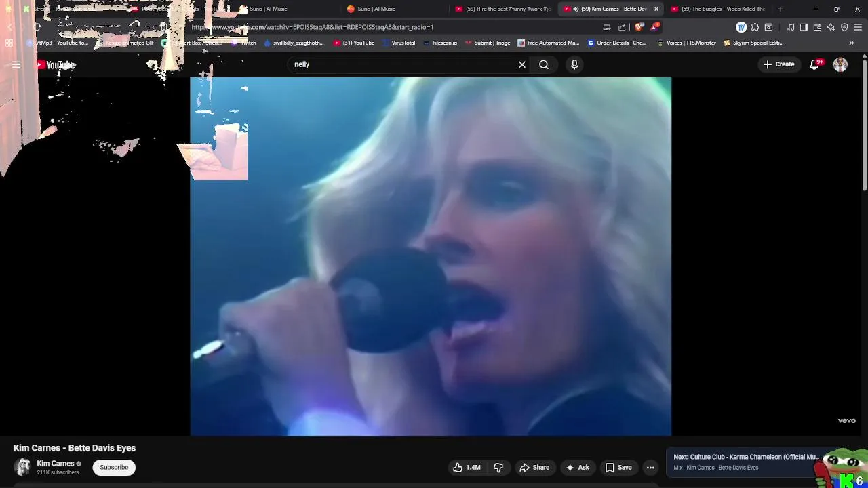Click the Subscribe button

point(114,467)
